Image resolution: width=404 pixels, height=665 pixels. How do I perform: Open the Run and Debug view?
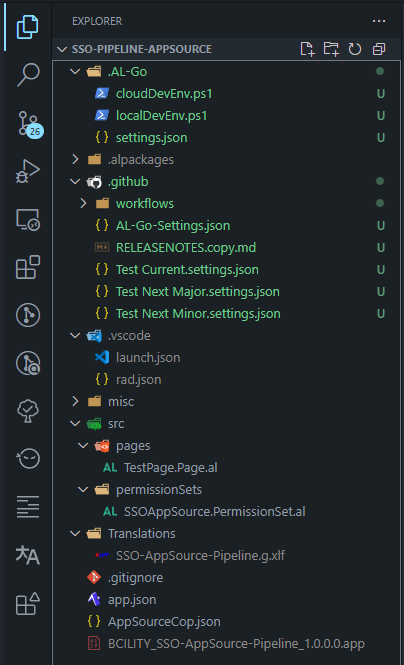tap(28, 171)
